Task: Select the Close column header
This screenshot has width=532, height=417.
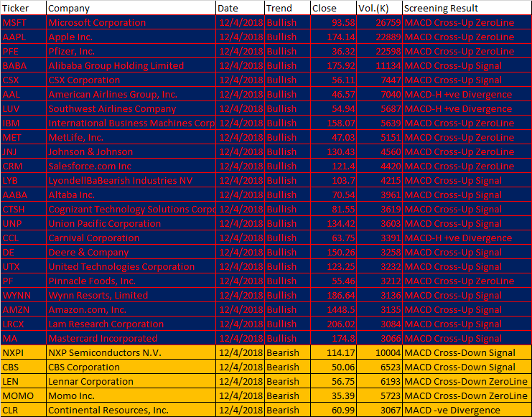Action: [x=334, y=8]
